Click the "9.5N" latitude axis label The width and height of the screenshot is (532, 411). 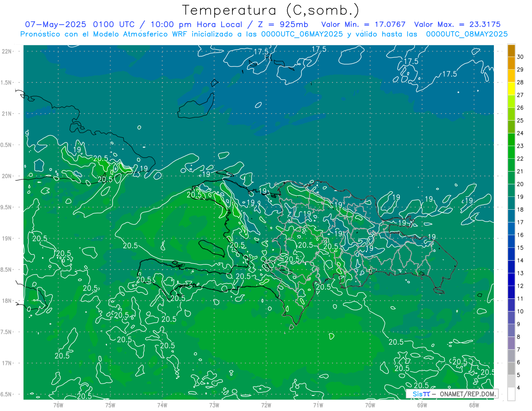tap(7, 207)
